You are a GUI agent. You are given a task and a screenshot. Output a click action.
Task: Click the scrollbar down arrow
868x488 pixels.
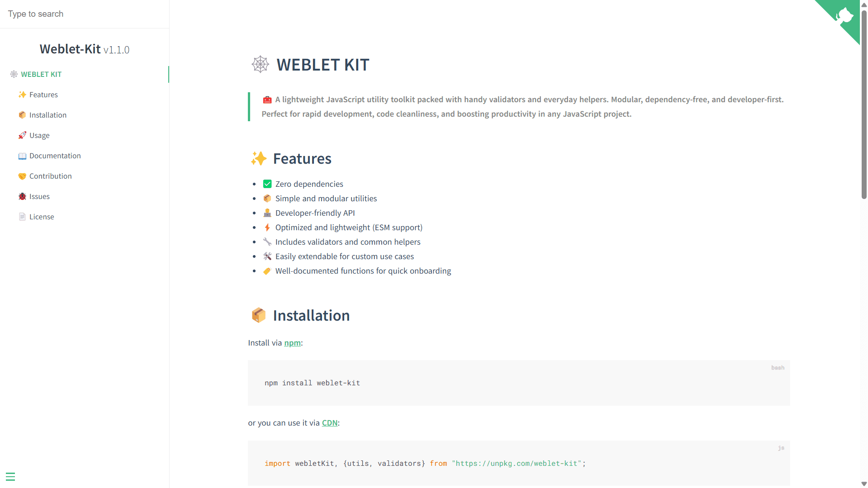click(x=863, y=483)
